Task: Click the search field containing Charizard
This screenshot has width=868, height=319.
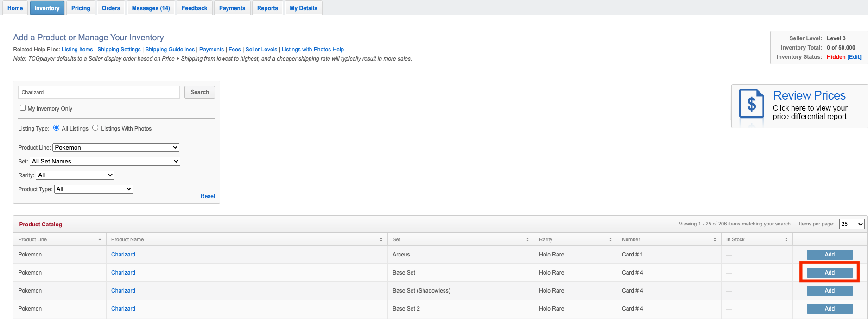Action: point(99,92)
